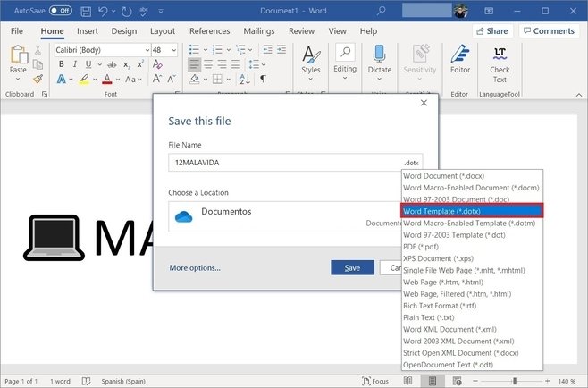588x388 pixels.
Task: Open the Editor pane button
Action: click(x=460, y=59)
